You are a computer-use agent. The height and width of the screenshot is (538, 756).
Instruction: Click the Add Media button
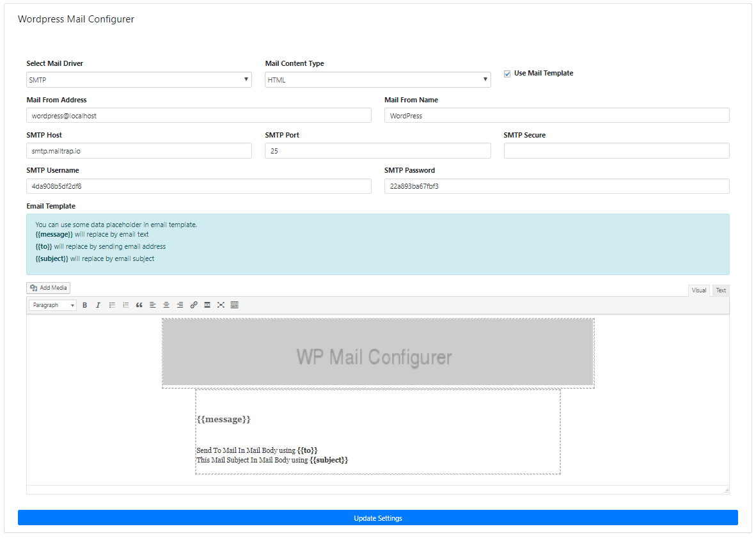(48, 288)
